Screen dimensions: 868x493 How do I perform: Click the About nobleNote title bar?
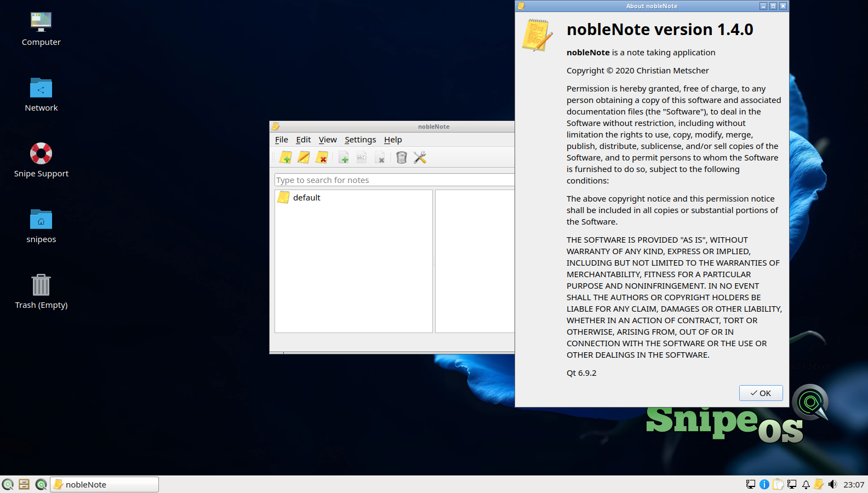[x=652, y=6]
